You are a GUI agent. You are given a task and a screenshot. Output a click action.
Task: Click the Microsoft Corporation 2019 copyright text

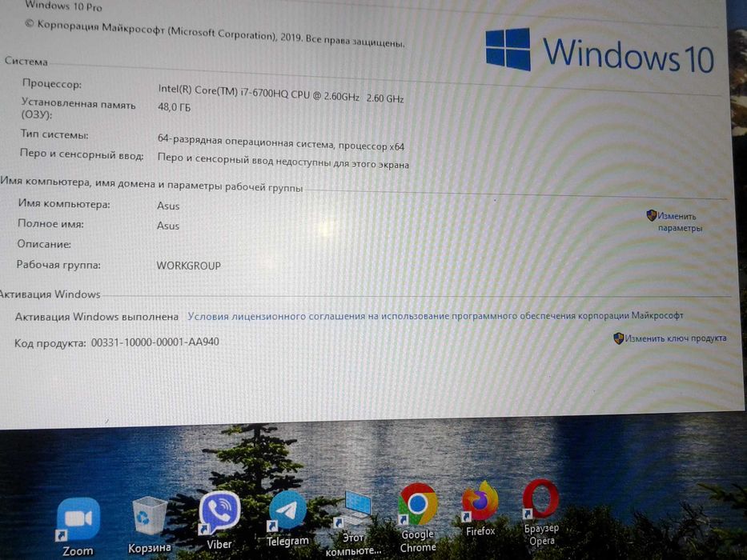pyautogui.click(x=215, y=33)
